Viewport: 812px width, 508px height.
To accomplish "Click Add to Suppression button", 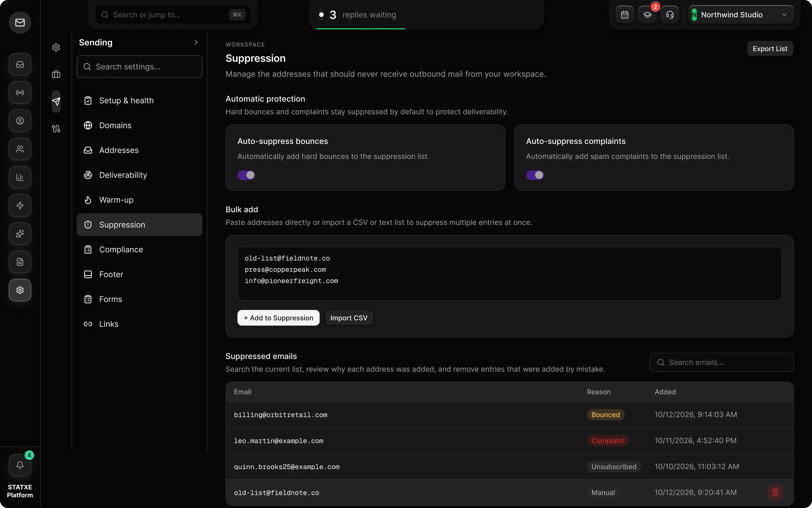I will point(278,318).
